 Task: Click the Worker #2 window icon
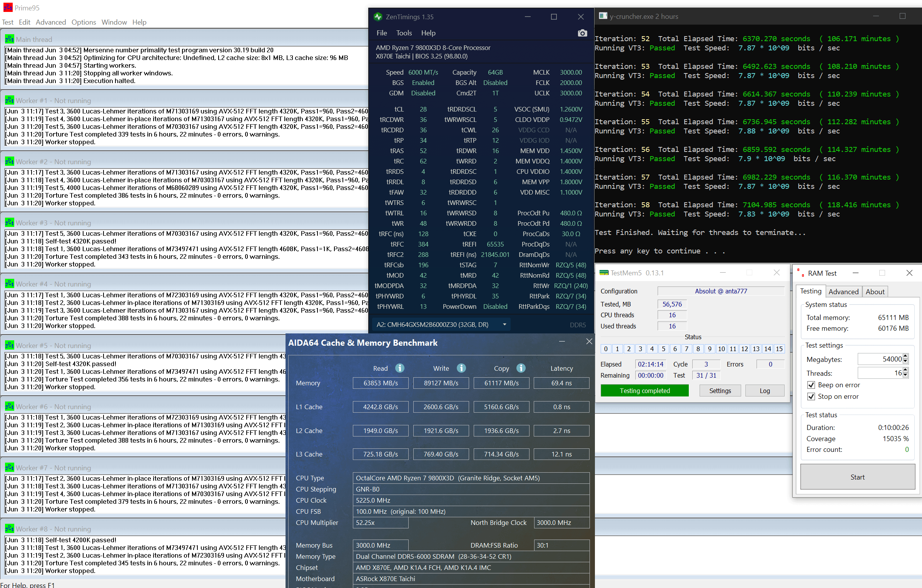pos(9,162)
